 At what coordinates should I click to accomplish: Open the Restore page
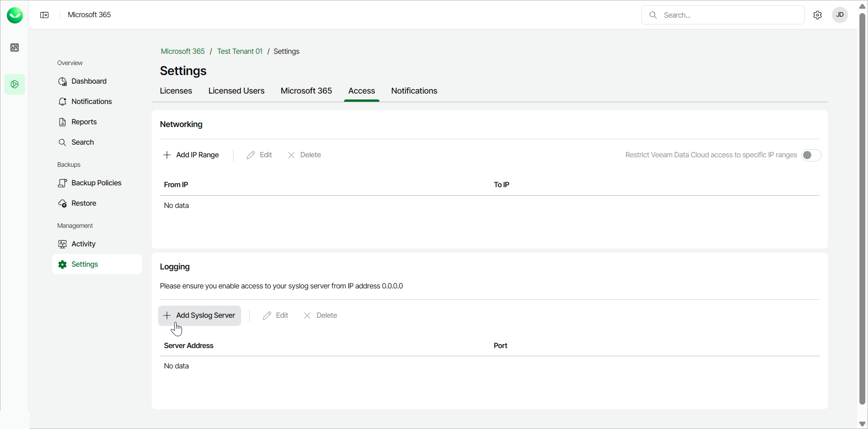pyautogui.click(x=84, y=203)
